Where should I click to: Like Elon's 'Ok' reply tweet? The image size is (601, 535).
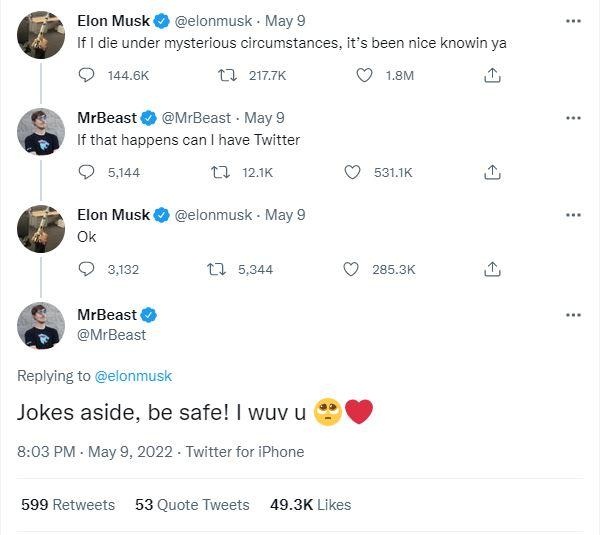(x=352, y=269)
